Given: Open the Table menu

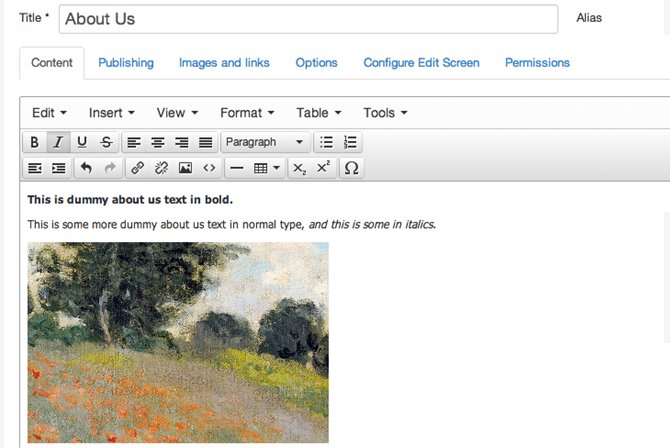Looking at the screenshot, I should tap(319, 113).
